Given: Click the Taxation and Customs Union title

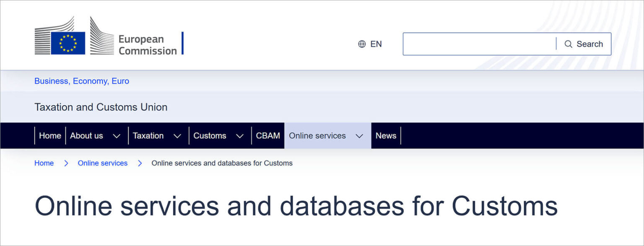Looking at the screenshot, I should click(101, 107).
